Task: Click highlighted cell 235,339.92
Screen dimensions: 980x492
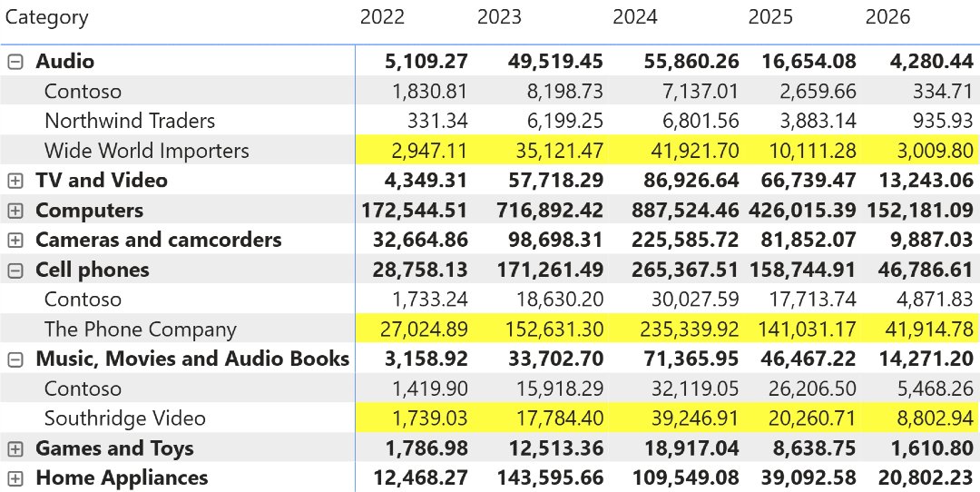Action: pos(690,330)
